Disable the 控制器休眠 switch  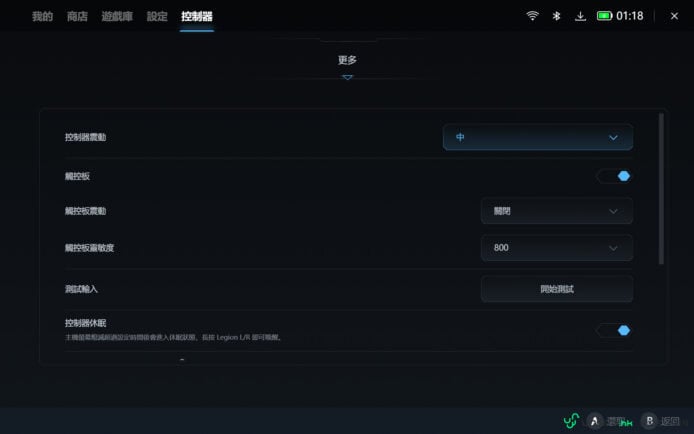tap(614, 330)
